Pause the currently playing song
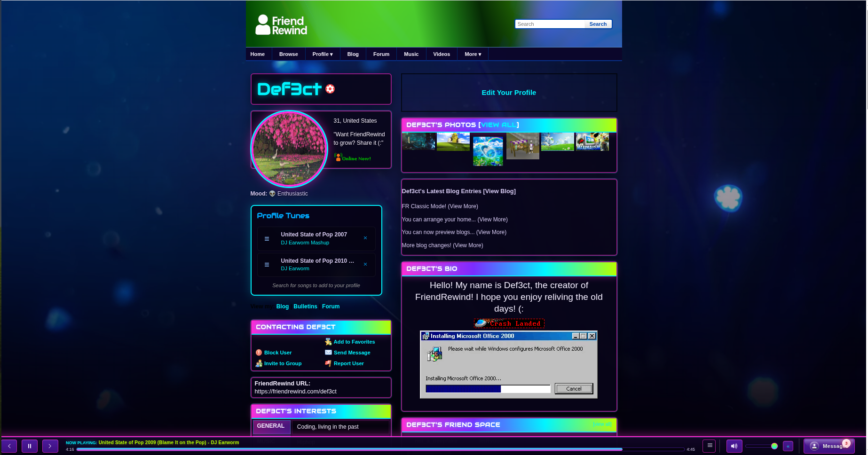The height and width of the screenshot is (455, 868). (x=30, y=446)
